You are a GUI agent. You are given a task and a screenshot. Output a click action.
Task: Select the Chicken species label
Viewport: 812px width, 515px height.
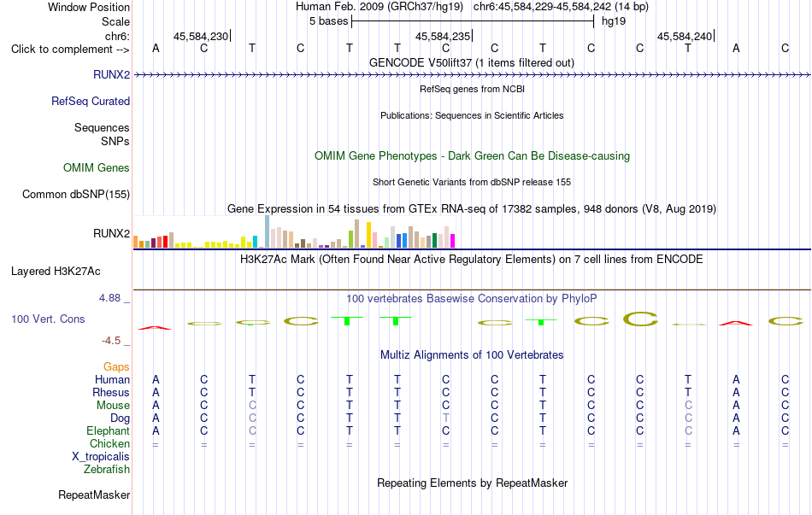tap(109, 443)
